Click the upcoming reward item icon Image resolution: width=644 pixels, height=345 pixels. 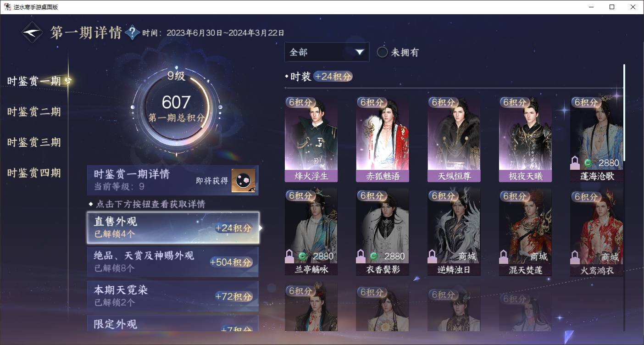point(243,180)
